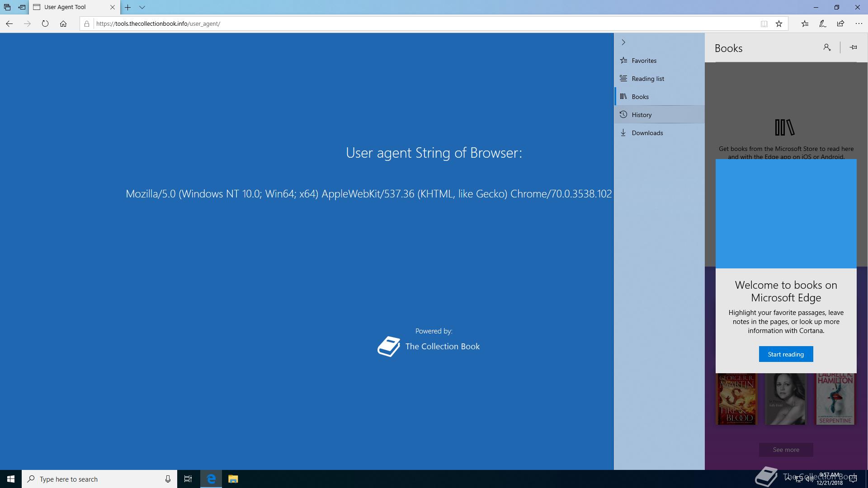Open Reading view from address bar
Image resolution: width=868 pixels, height=488 pixels.
(764, 24)
